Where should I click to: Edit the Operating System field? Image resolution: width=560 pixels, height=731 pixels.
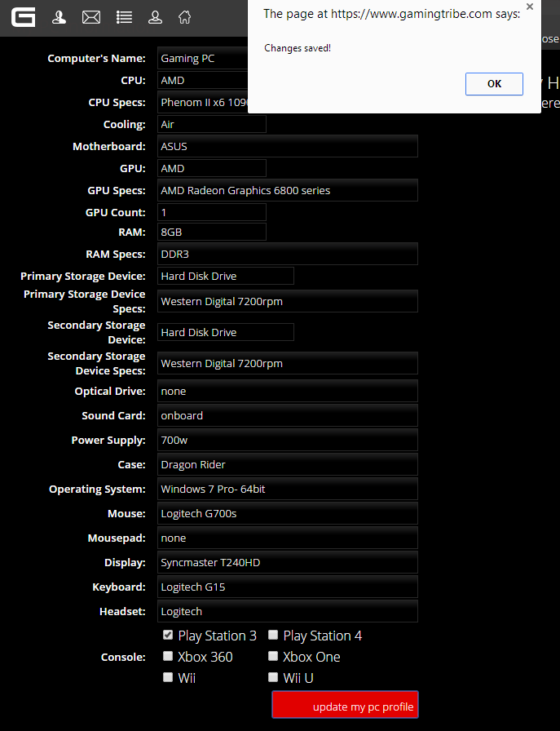coord(288,489)
